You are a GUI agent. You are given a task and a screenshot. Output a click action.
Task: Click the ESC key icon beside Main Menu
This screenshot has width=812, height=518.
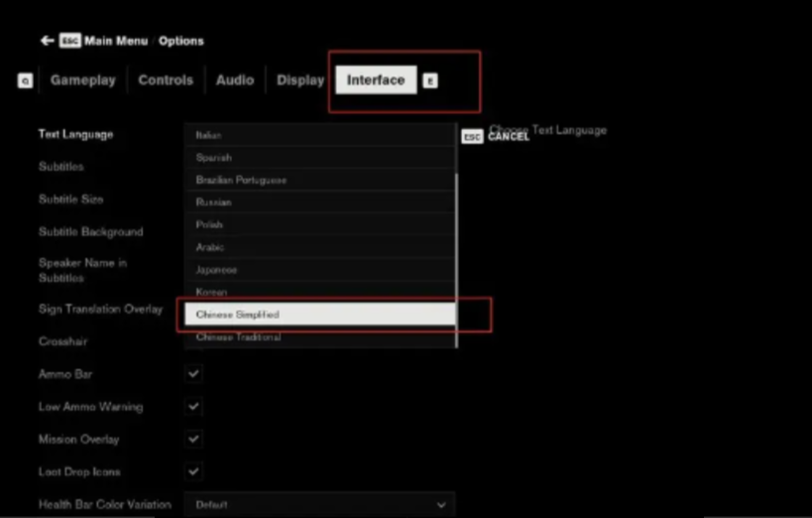70,41
